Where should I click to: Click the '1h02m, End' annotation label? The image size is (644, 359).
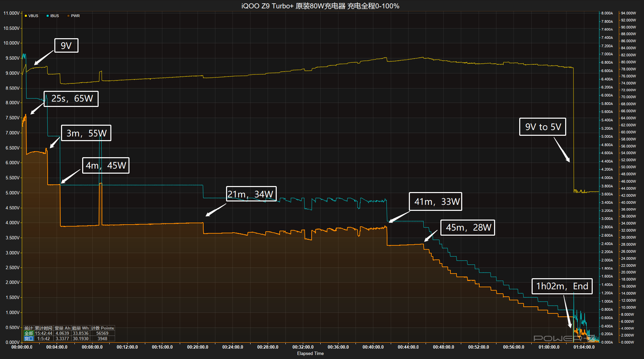[x=562, y=286]
